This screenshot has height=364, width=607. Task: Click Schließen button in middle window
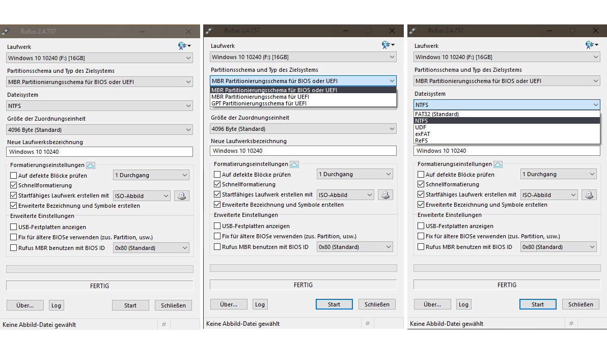[x=377, y=304]
